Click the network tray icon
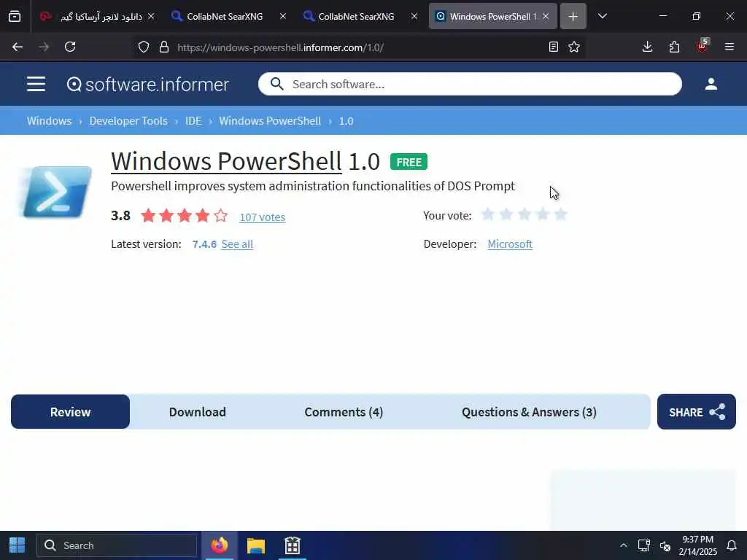This screenshot has width=747, height=560. 643,545
